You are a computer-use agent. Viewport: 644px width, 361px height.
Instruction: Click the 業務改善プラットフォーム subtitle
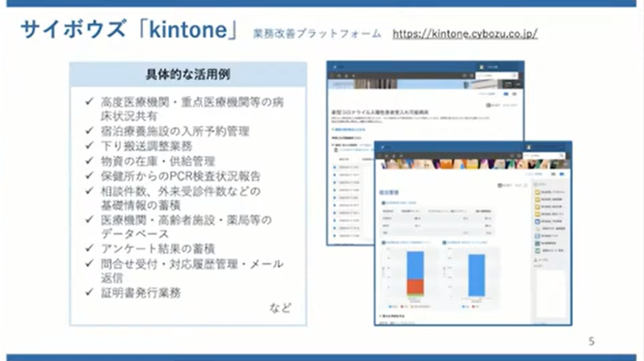(x=317, y=34)
